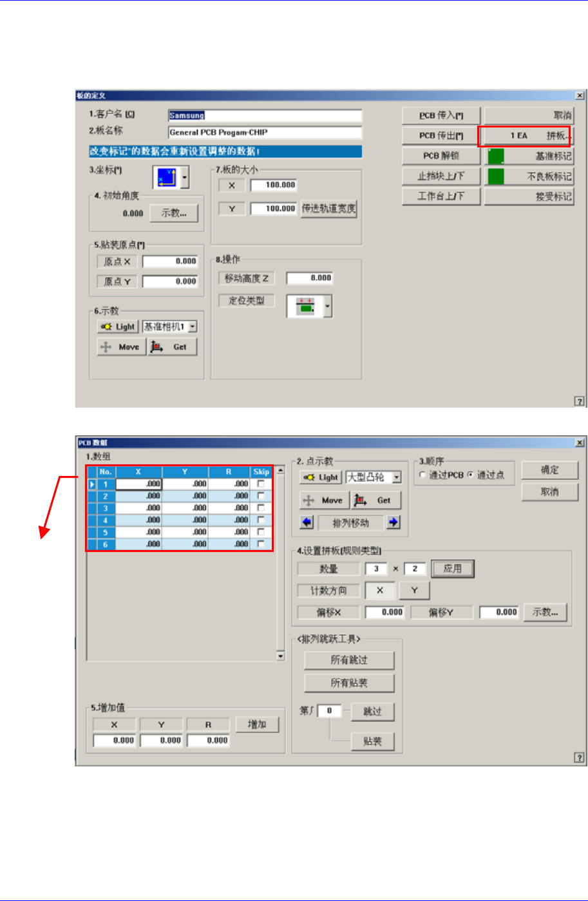This screenshot has width=588, height=901.
Task: Click 取消 in PCB 数组 dialog
Action: (x=550, y=492)
